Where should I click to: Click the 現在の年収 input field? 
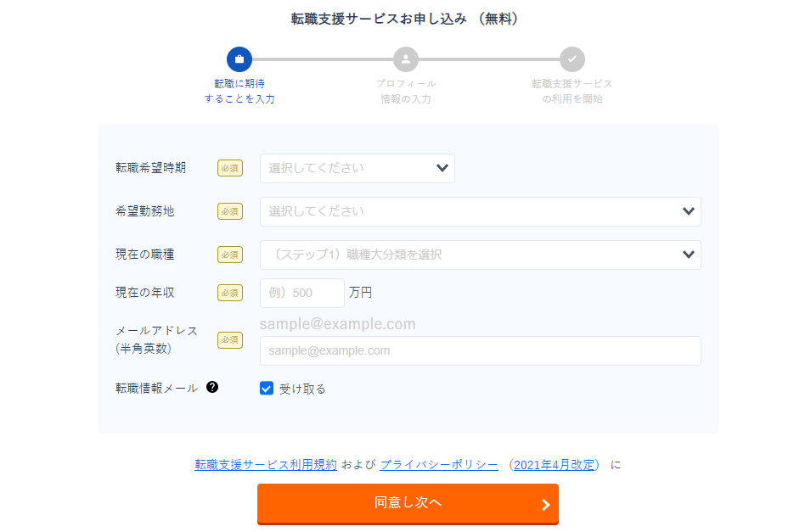point(301,292)
